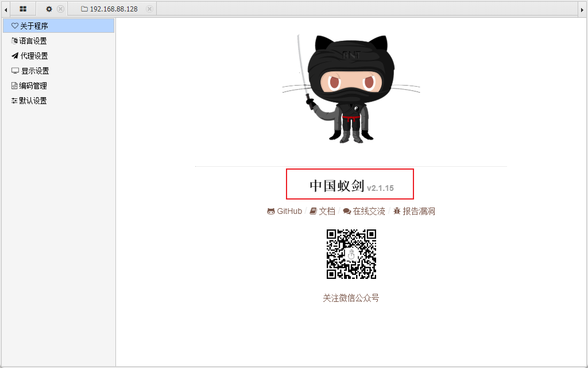Click the heart icon beside 关于程序
Screen dimensions: 588x368
pyautogui.click(x=14, y=26)
